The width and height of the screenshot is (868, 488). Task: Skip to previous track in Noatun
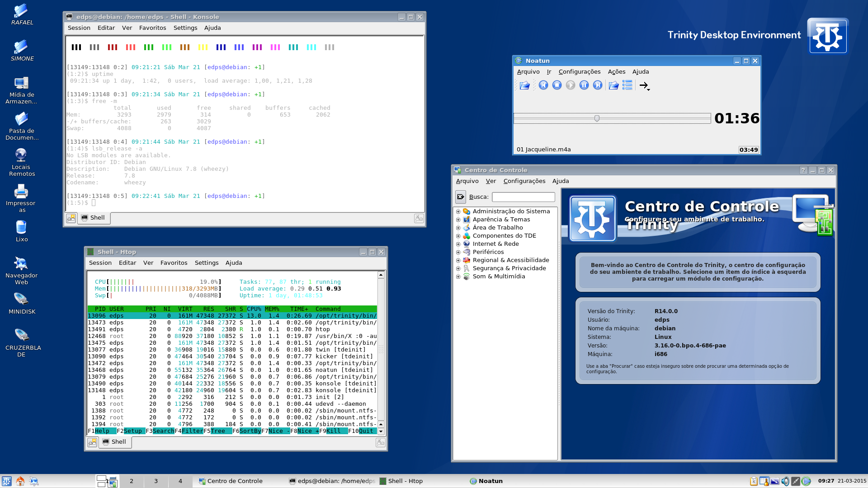[x=543, y=85]
